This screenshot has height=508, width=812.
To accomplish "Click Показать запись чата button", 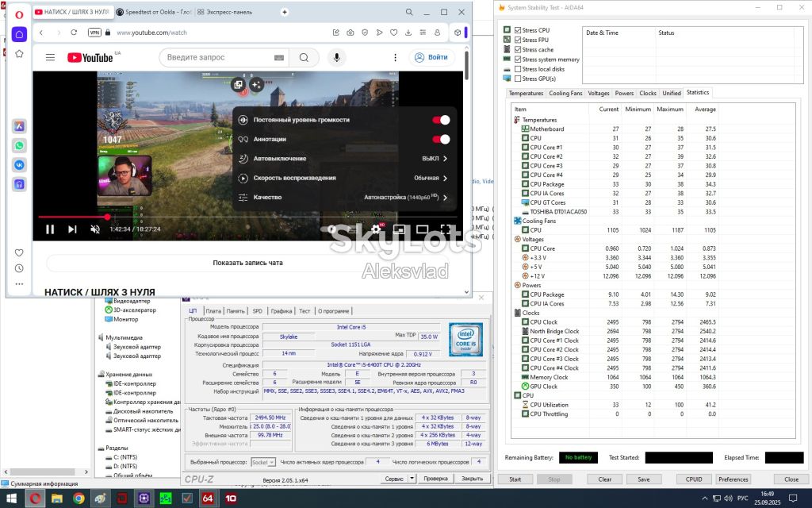I will click(247, 263).
